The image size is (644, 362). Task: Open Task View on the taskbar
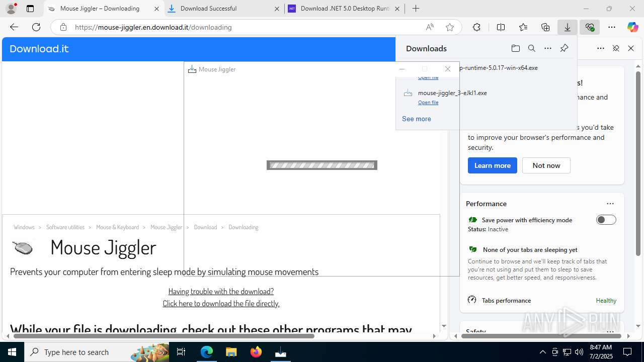(181, 352)
